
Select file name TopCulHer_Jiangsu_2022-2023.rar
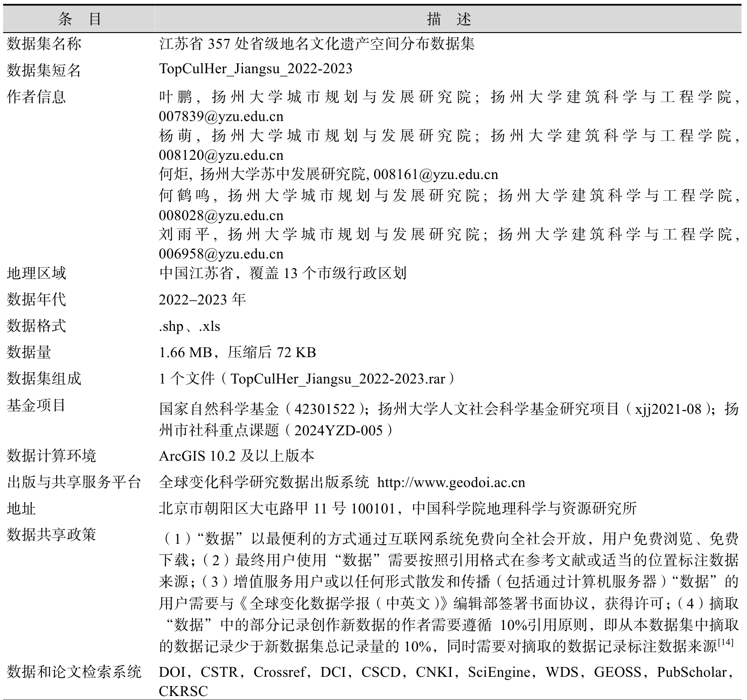(x=338, y=379)
